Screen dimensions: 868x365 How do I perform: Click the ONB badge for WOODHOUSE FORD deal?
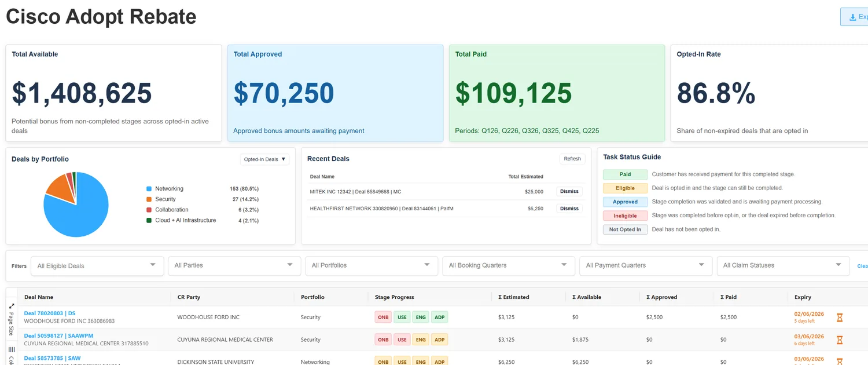383,317
